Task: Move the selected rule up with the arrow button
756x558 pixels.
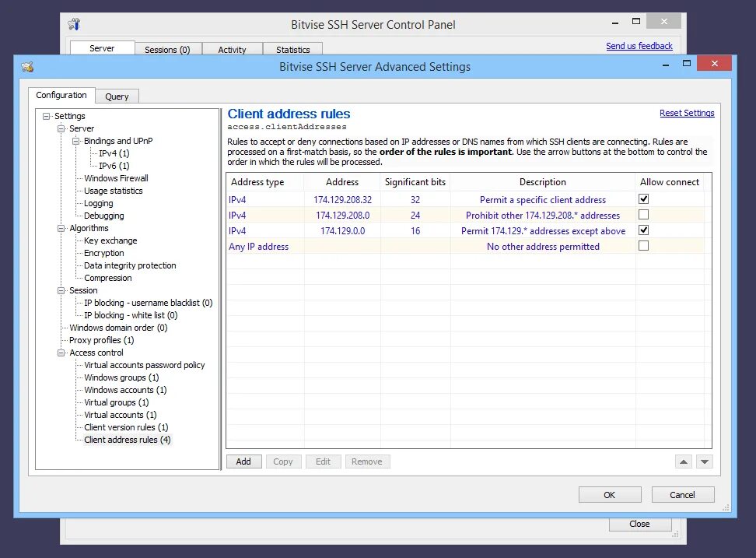Action: coord(683,461)
